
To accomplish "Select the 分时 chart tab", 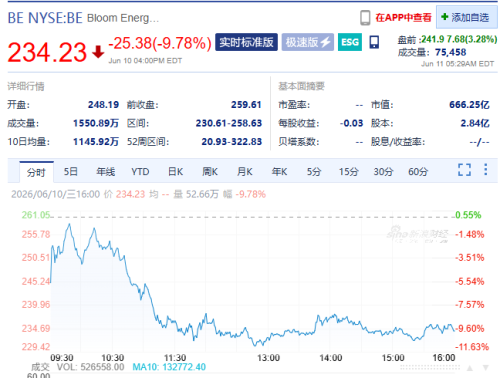I will coord(36,172).
